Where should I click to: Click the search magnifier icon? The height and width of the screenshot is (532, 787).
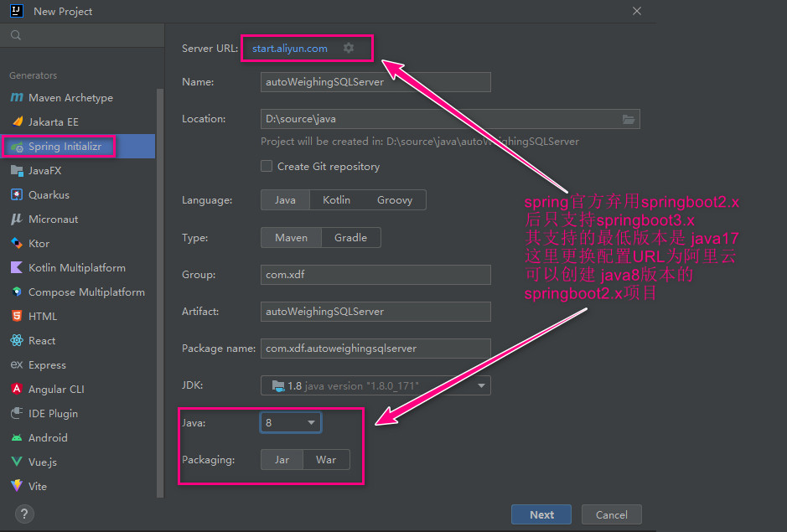tap(16, 35)
